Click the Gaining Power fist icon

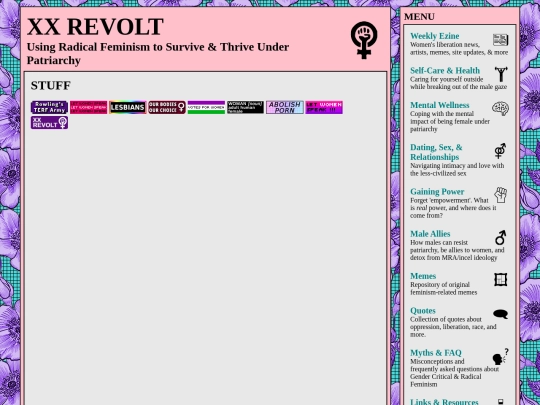pyautogui.click(x=501, y=195)
